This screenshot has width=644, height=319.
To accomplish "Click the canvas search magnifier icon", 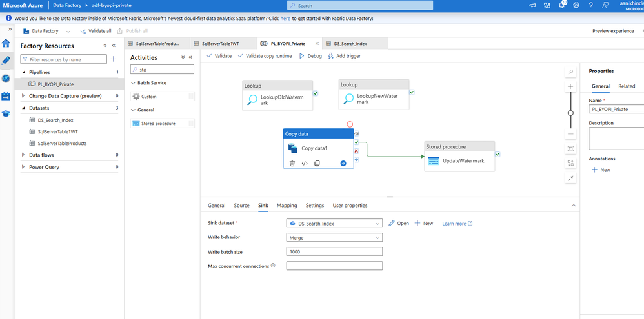I will pyautogui.click(x=570, y=72).
